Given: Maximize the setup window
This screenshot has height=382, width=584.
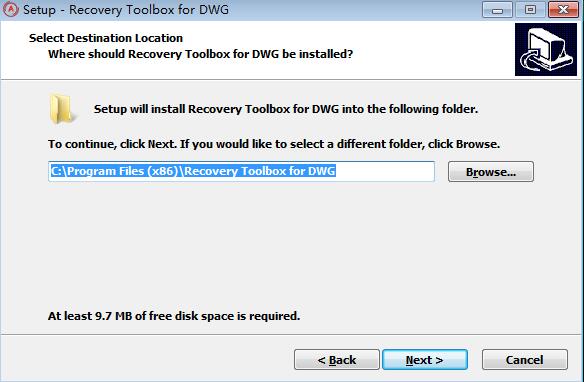Looking at the screenshot, I should pyautogui.click(x=530, y=10).
